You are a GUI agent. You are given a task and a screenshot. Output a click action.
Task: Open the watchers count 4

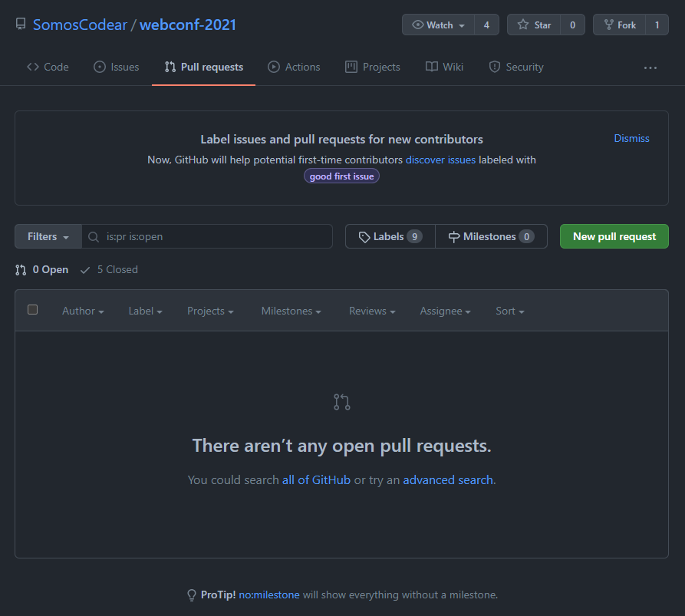click(486, 25)
